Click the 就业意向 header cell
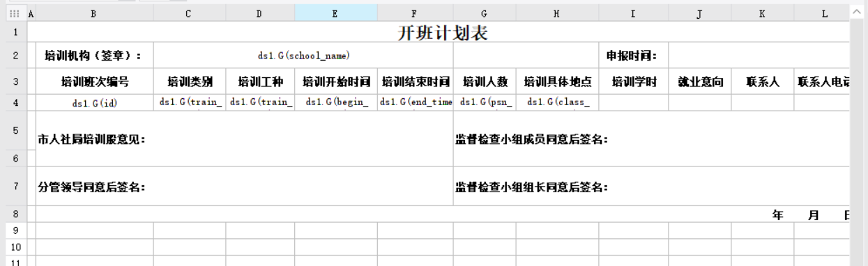 click(x=700, y=81)
